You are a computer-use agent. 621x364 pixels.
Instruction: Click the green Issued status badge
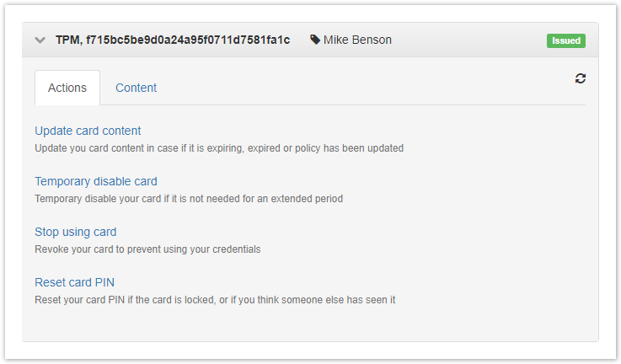pyautogui.click(x=565, y=40)
